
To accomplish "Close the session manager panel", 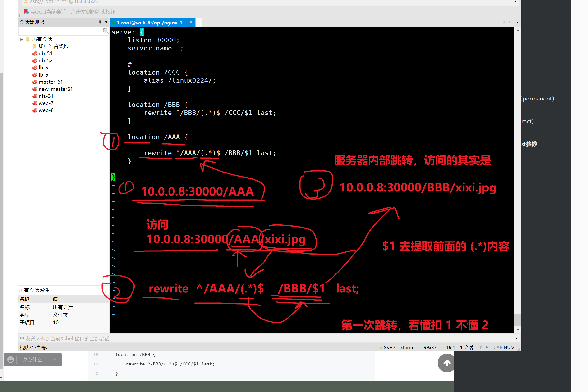I will 106,22.
